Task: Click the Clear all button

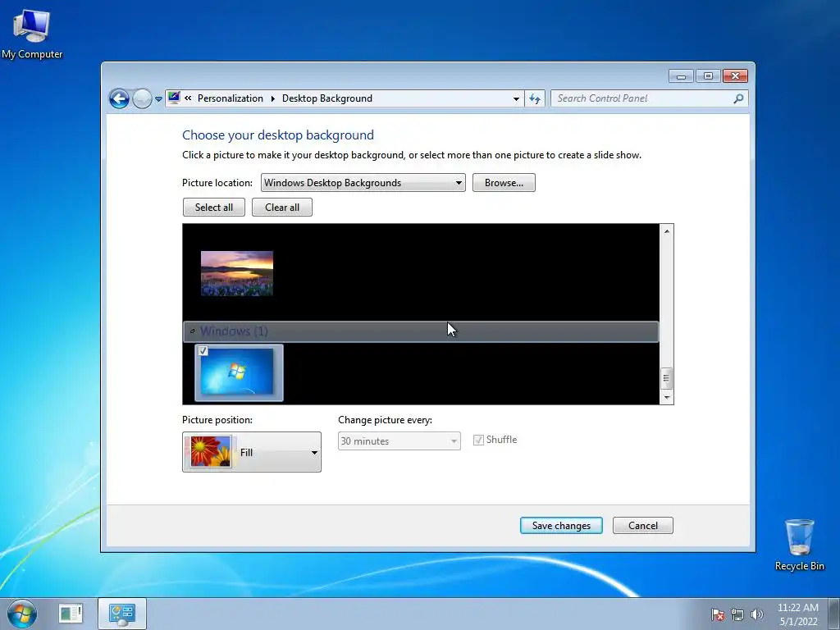Action: 282,208
